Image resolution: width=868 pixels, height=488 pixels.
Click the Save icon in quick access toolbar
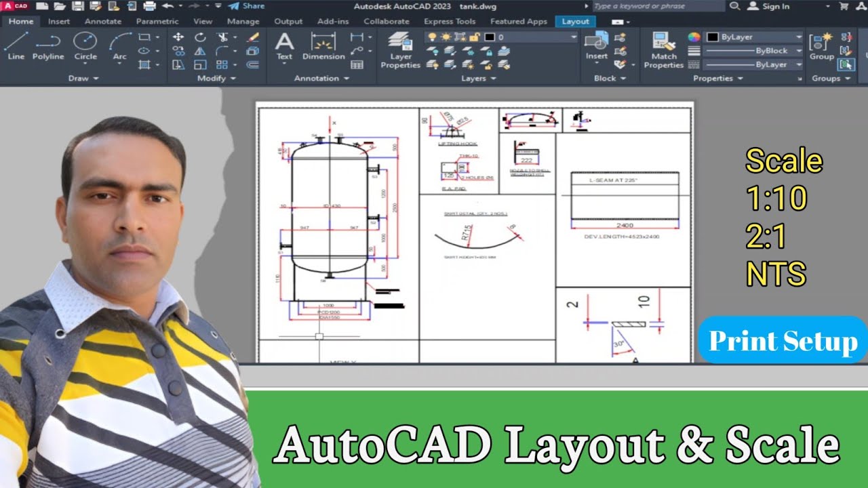(x=77, y=6)
